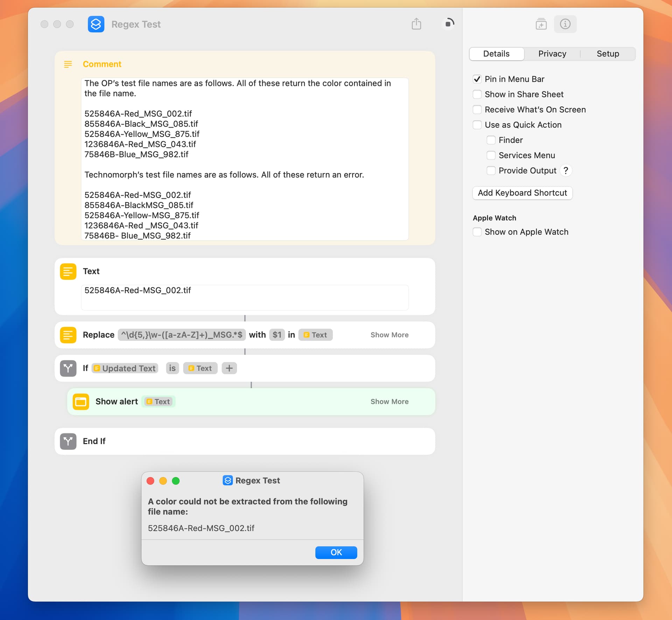Open the Action Library panel icon
672x620 pixels.
point(541,24)
